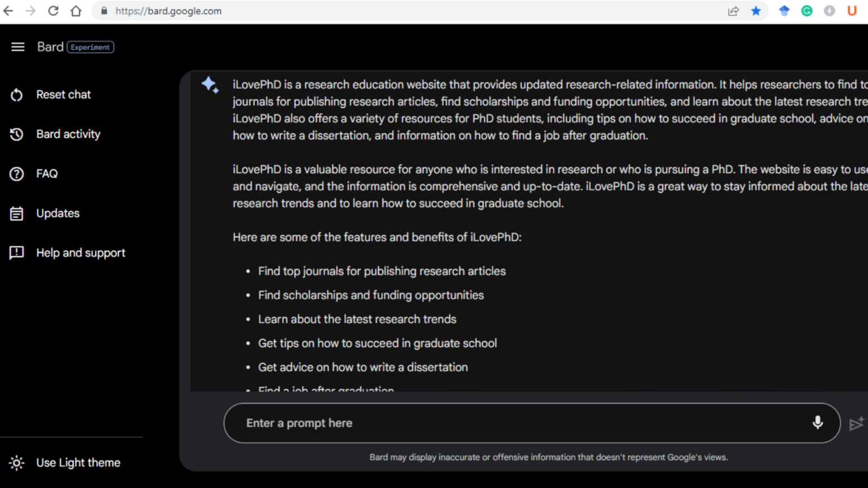Bookmark the page with the star icon

tap(756, 11)
